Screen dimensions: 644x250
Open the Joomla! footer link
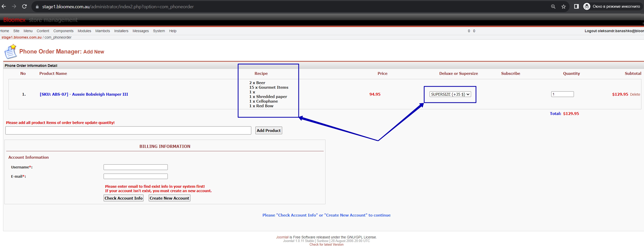(x=282, y=237)
